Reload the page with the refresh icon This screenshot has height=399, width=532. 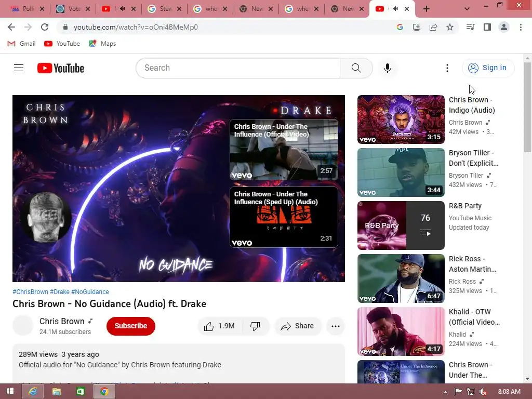(45, 27)
